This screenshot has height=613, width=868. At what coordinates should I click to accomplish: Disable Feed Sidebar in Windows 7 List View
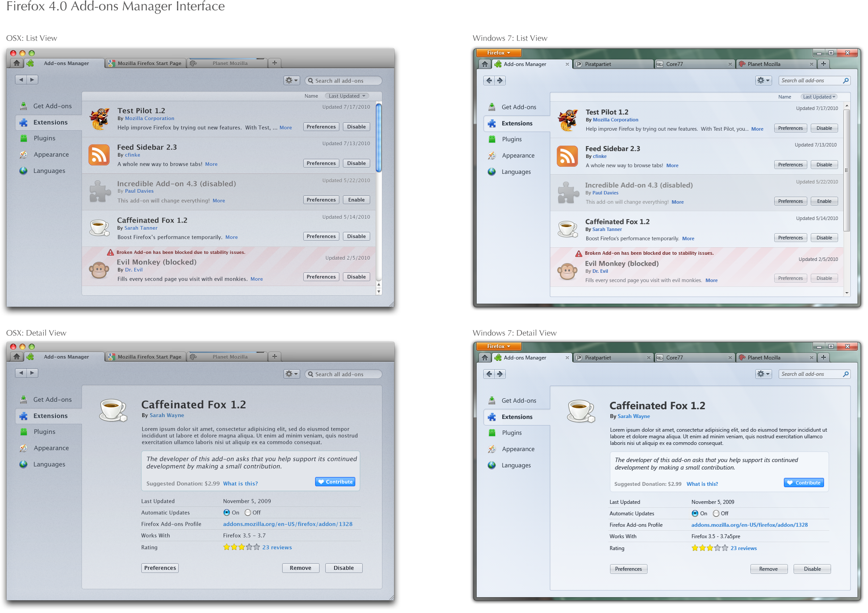tap(824, 165)
